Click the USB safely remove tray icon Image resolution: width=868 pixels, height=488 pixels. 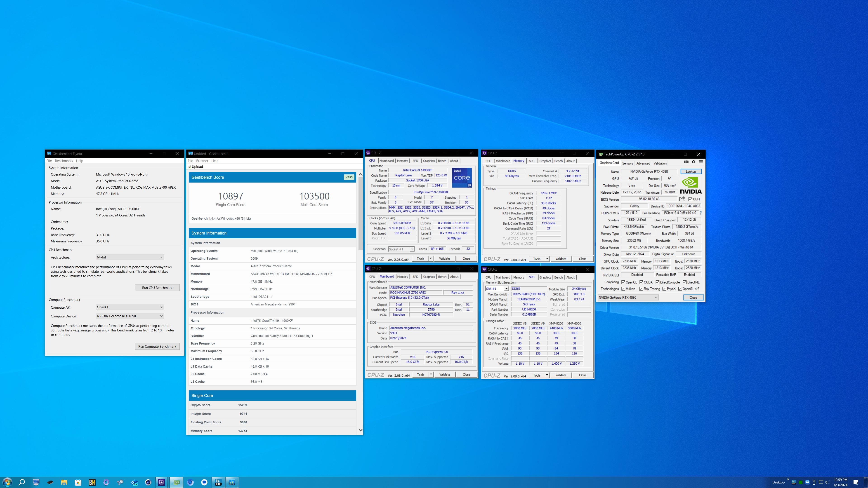click(814, 482)
